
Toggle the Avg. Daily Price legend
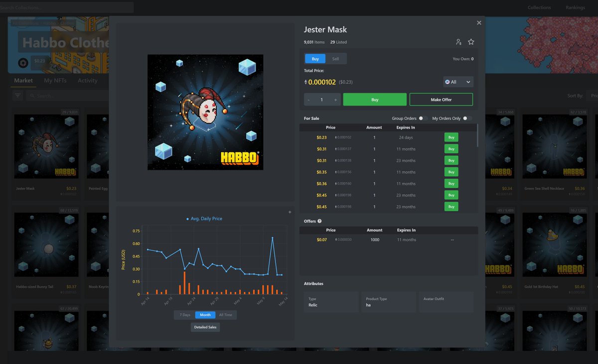pyautogui.click(x=204, y=219)
